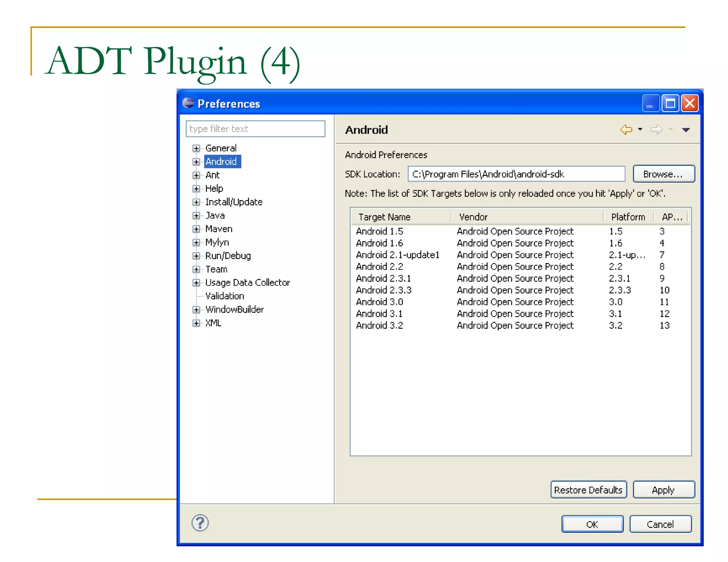This screenshot has height=562, width=728.
Task: Click the Cancel button
Action: pos(660,524)
